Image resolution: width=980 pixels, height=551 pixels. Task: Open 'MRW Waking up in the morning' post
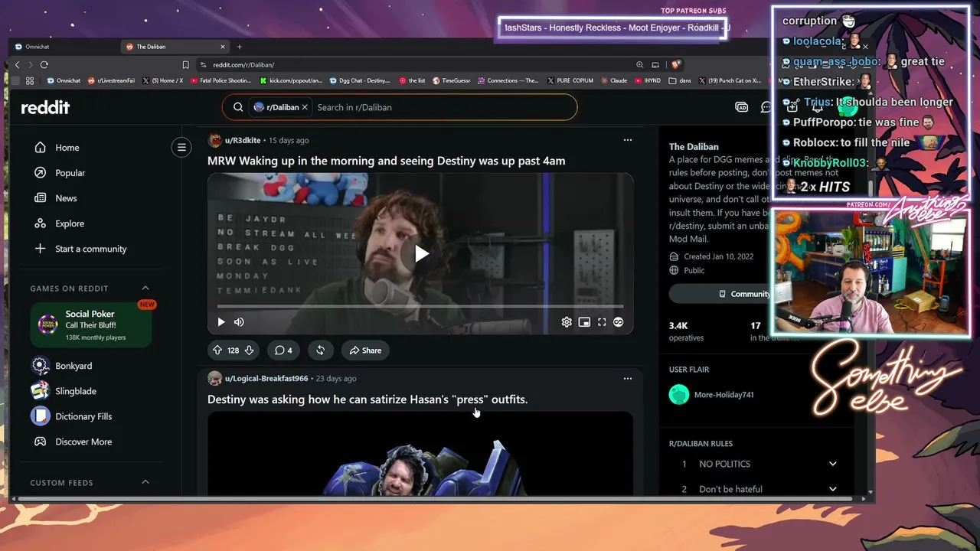click(x=387, y=161)
